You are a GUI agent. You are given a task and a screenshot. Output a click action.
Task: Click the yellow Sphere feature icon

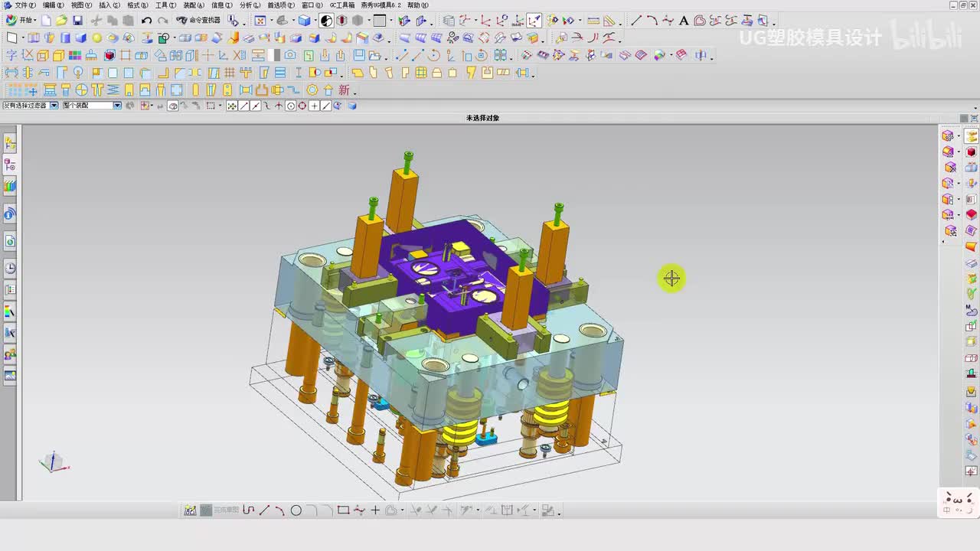pyautogui.click(x=97, y=37)
